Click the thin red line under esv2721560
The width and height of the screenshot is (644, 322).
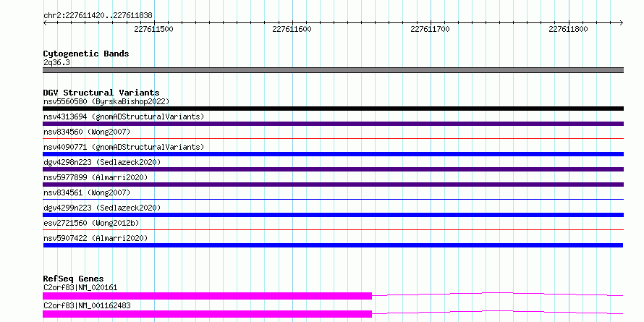coord(333,230)
